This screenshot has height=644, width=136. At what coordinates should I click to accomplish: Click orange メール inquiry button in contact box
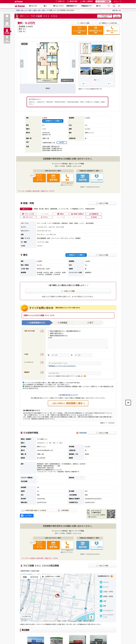point(39,178)
